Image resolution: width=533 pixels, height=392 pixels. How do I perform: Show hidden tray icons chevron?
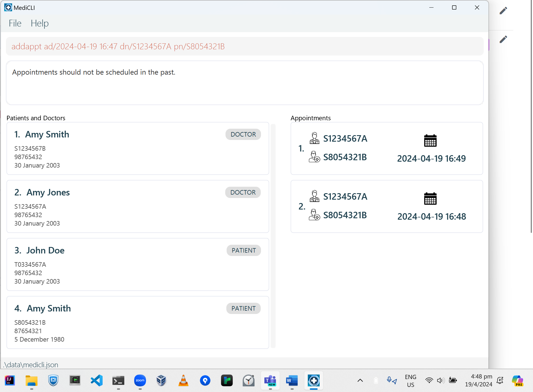pyautogui.click(x=360, y=381)
